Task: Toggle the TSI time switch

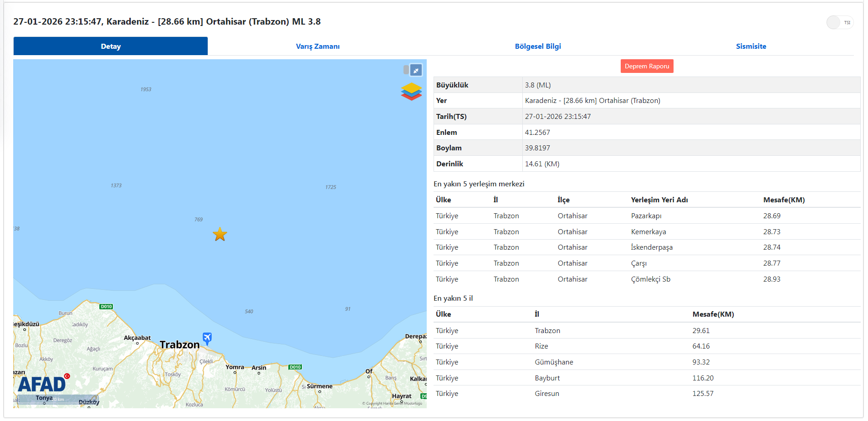Action: pyautogui.click(x=839, y=22)
